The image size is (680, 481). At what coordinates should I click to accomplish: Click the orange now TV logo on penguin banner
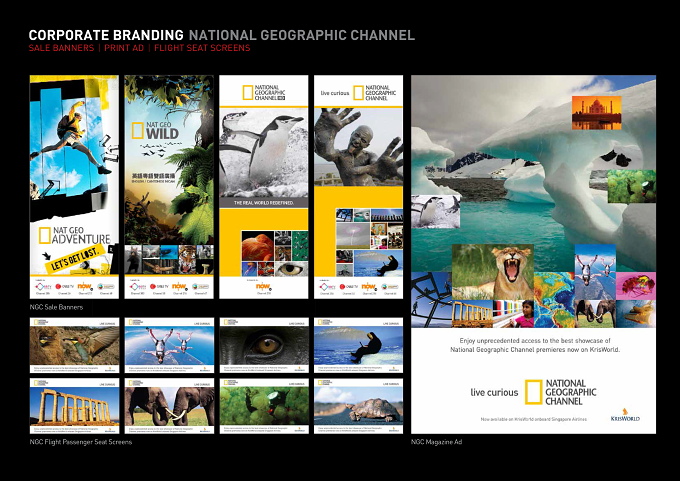click(x=263, y=286)
